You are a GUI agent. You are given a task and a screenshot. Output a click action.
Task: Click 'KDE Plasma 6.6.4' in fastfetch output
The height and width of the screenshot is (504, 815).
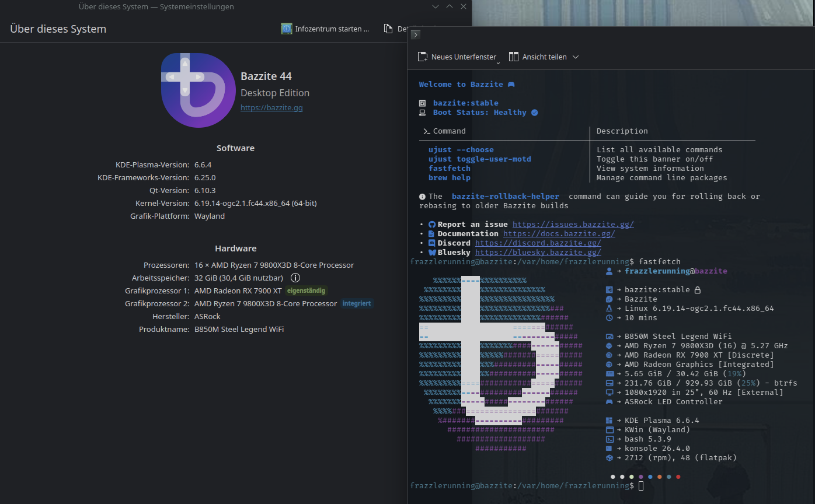pos(662,421)
